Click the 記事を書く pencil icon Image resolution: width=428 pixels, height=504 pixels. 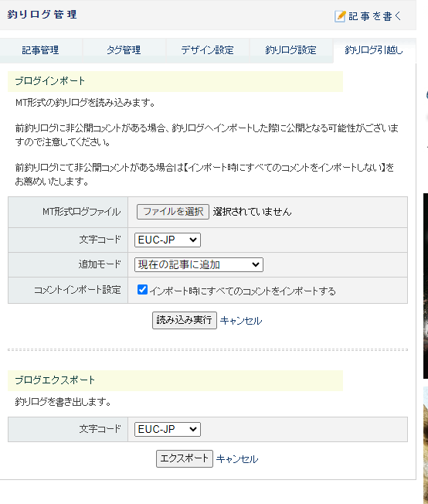[x=340, y=16]
